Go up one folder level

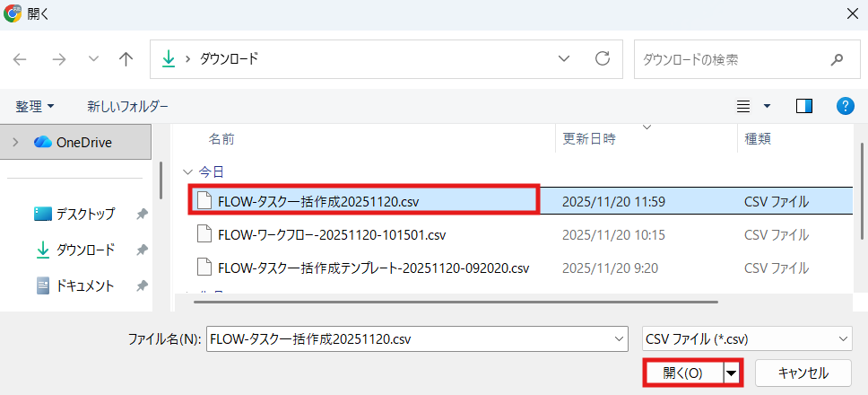(x=126, y=59)
